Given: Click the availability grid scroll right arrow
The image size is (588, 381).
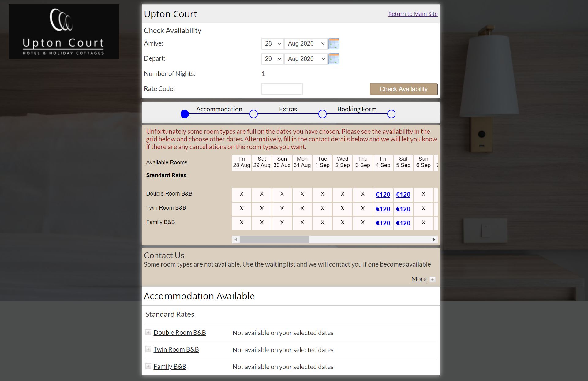Looking at the screenshot, I should pyautogui.click(x=434, y=239).
